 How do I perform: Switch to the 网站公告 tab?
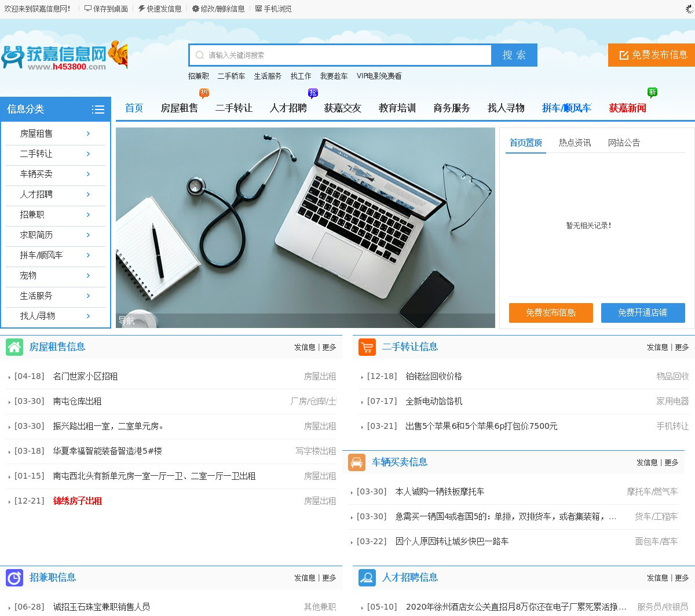click(624, 143)
